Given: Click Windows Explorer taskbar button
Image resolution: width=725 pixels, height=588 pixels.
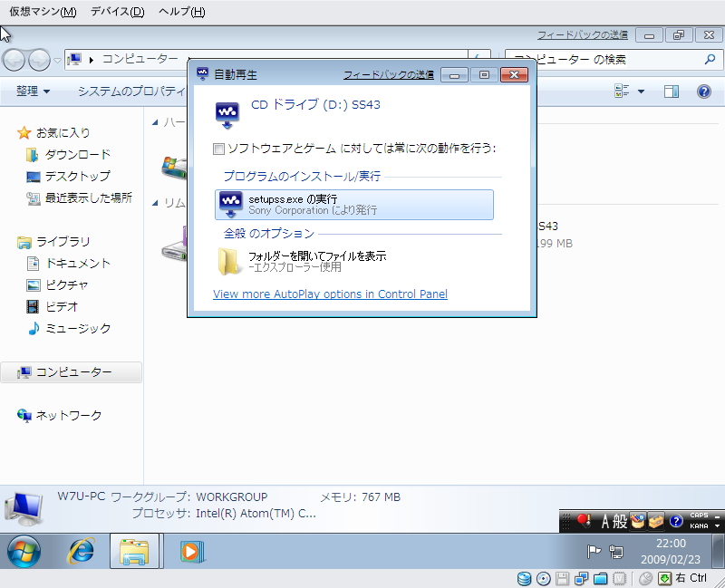Looking at the screenshot, I should tap(134, 551).
